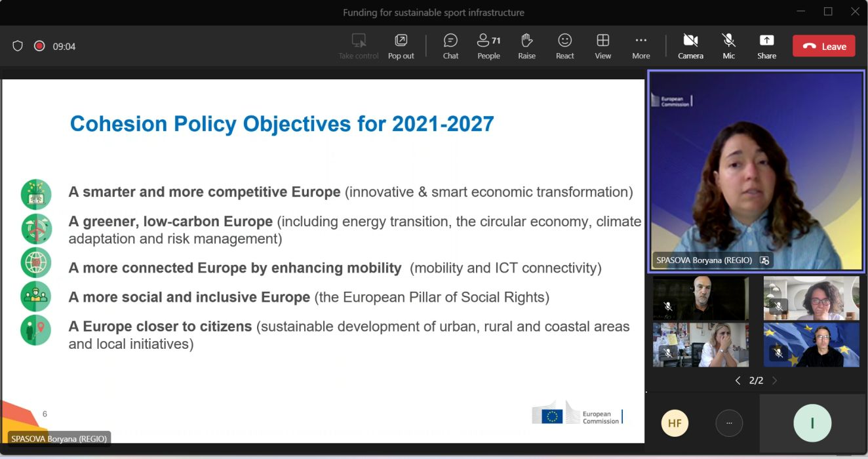The height and width of the screenshot is (459, 868).
Task: Unmute the Mic
Action: coord(728,47)
